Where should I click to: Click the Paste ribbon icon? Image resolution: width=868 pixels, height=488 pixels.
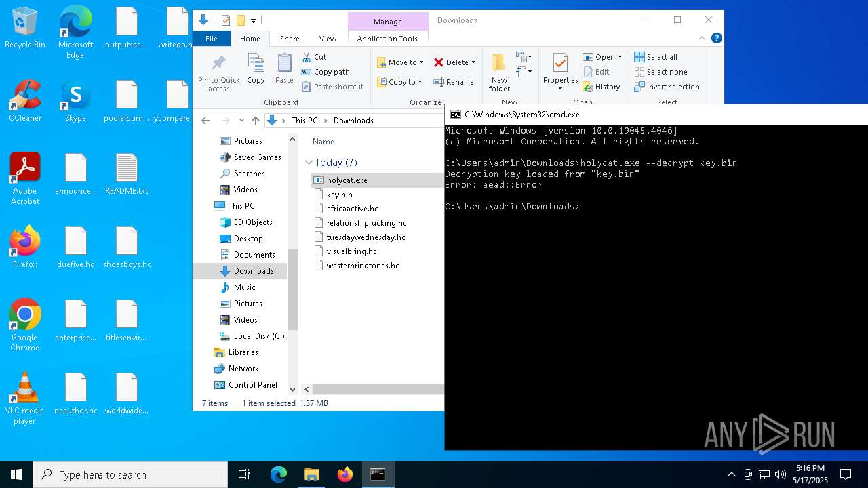click(x=284, y=68)
